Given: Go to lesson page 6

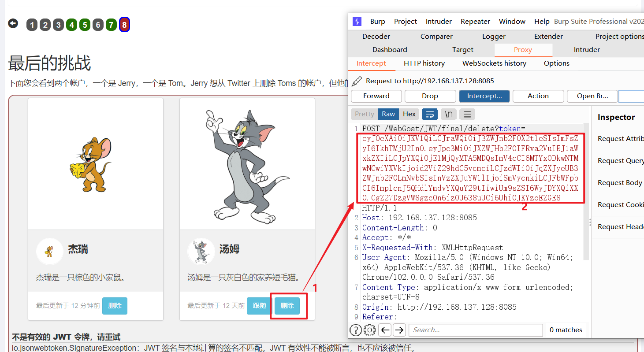Looking at the screenshot, I should [98, 25].
